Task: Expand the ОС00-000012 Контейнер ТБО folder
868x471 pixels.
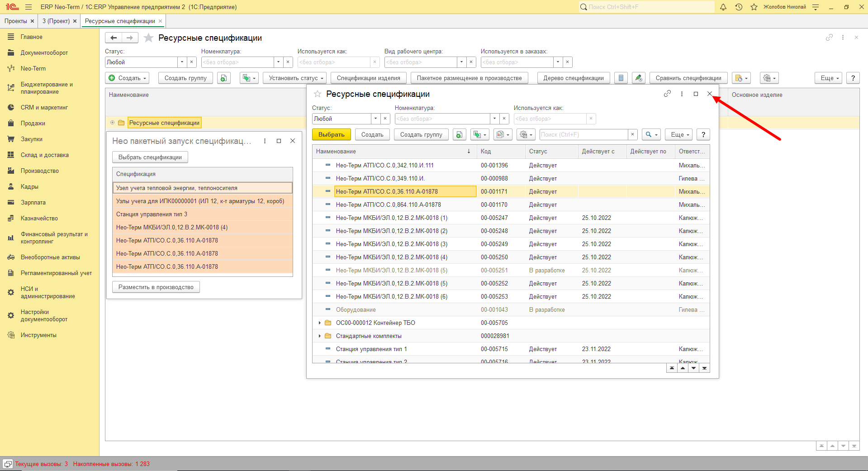Action: [320, 323]
